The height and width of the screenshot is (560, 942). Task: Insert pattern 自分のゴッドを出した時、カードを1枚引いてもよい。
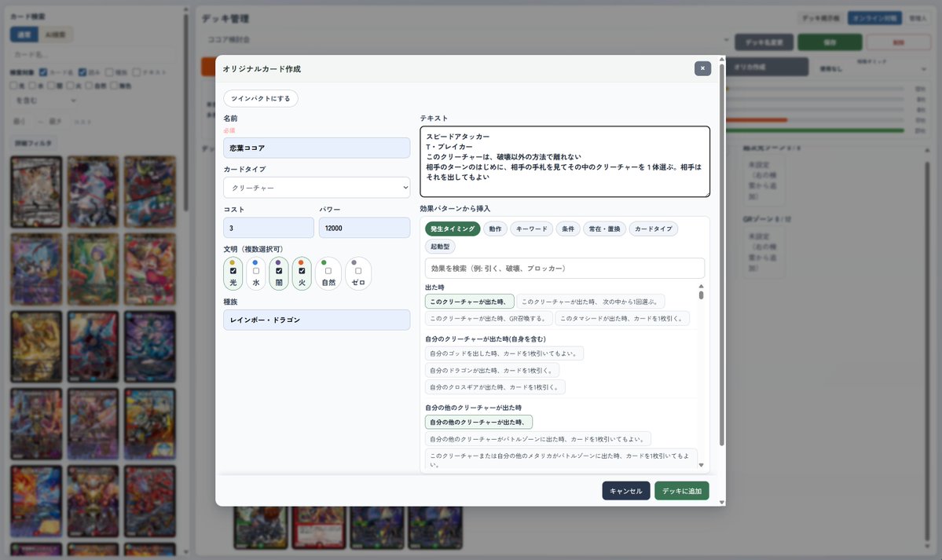(504, 353)
